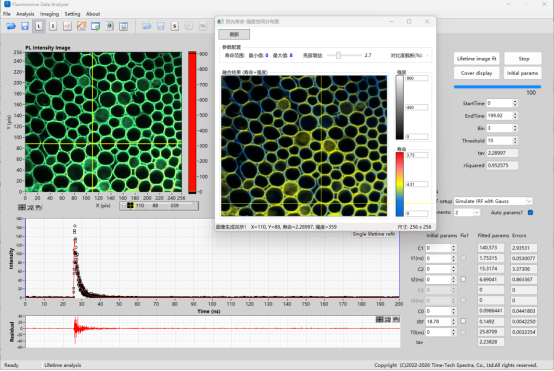The width and height of the screenshot is (554, 371).
Task: Toggle Fix checkbox for IRF
Action: (463, 321)
